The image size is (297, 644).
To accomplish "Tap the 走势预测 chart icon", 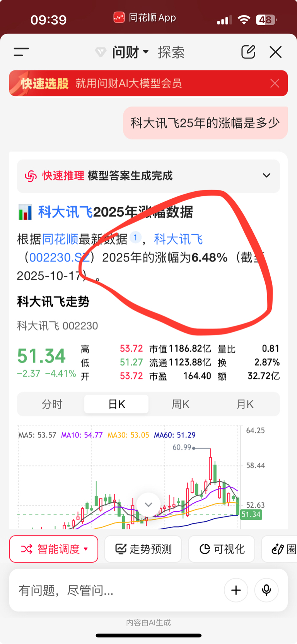I will point(121,549).
